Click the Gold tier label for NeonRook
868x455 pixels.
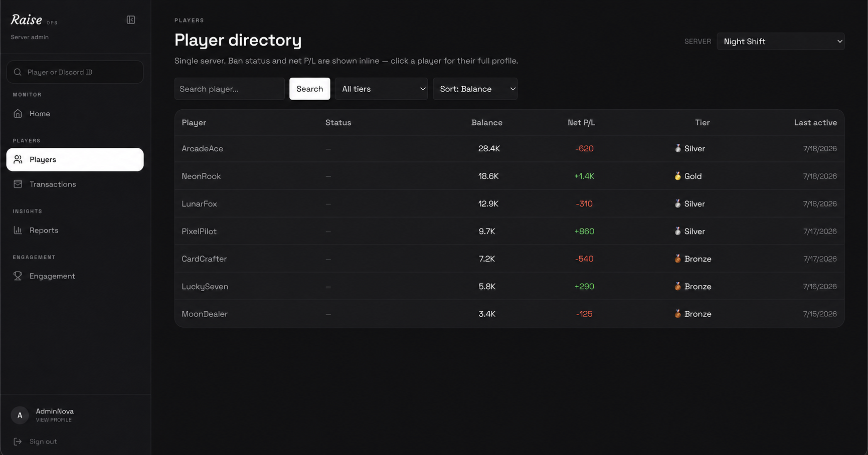pyautogui.click(x=693, y=176)
